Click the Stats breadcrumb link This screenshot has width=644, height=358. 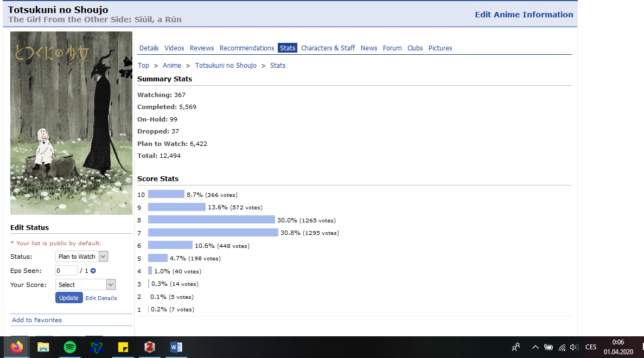coord(278,65)
